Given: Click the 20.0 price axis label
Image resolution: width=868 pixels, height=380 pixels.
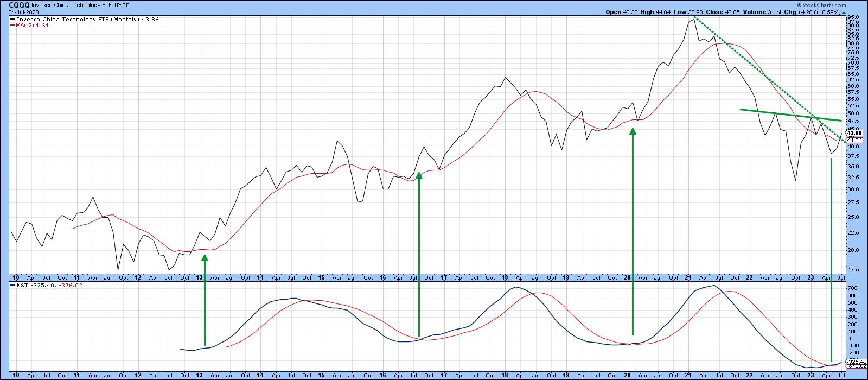Looking at the screenshot, I should pos(852,250).
